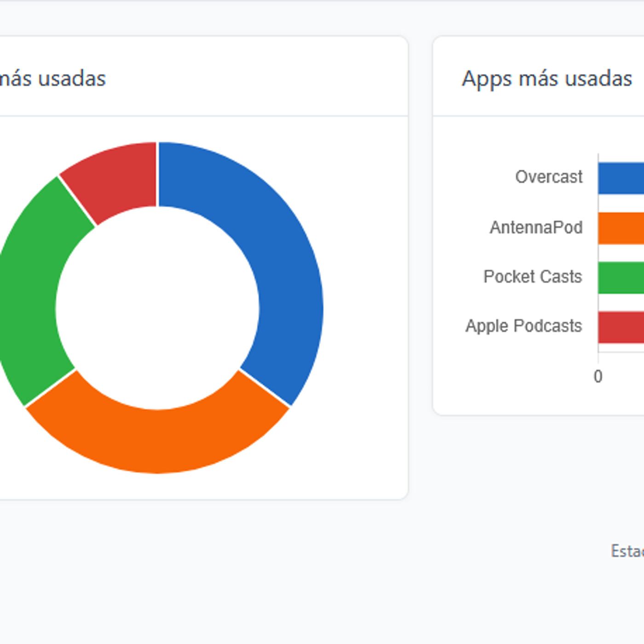Click the 'Apps más usadas' card title
The width and height of the screenshot is (644, 644).
tap(547, 78)
